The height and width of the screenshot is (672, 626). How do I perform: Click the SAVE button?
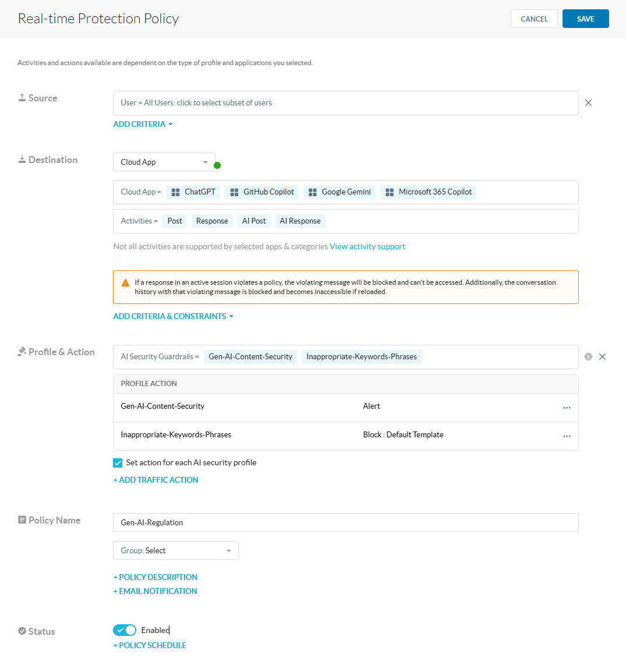click(585, 18)
